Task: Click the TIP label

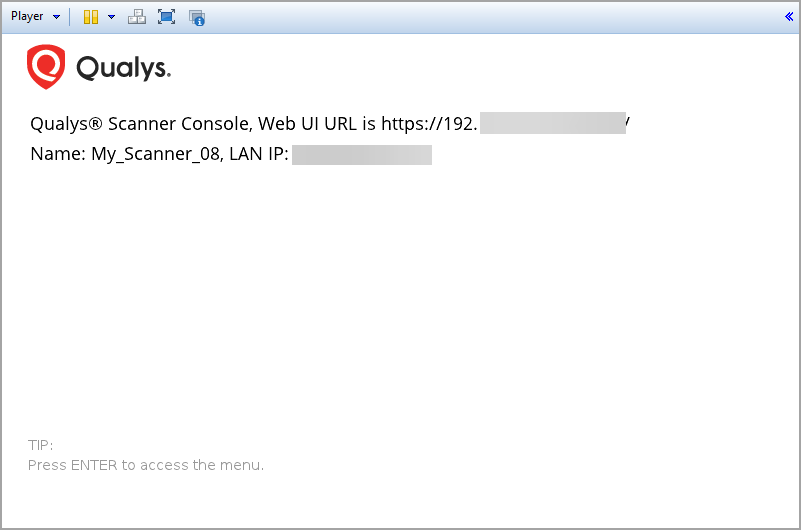Action: coord(40,445)
